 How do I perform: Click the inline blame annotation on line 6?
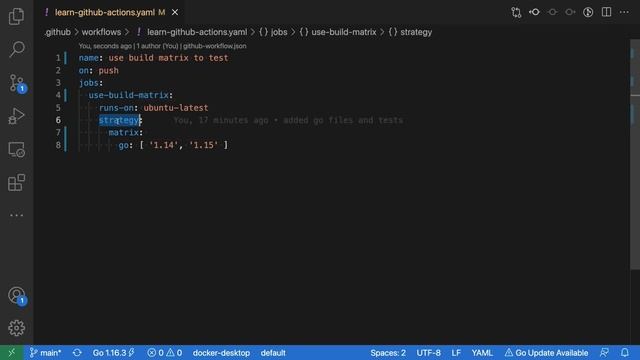(288, 120)
